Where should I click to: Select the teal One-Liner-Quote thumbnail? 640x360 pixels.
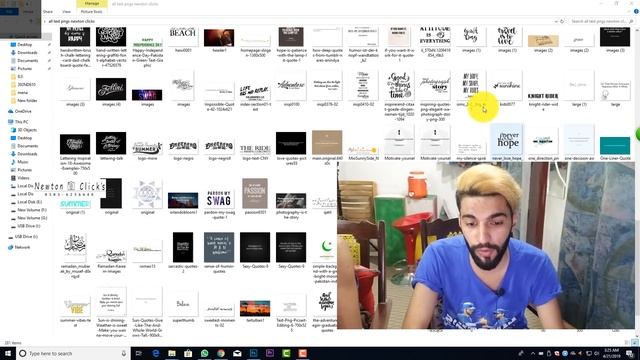(615, 146)
